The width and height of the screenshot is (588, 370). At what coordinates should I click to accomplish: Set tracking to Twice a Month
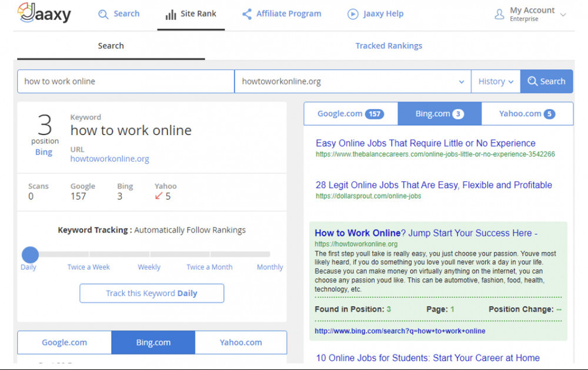[210, 267]
